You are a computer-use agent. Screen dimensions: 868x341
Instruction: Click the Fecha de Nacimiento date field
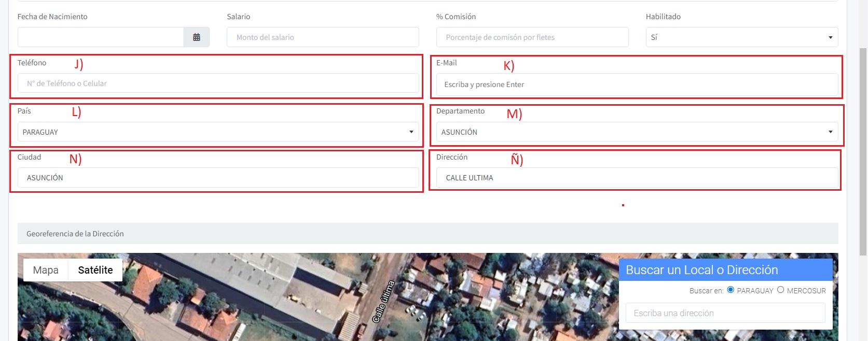coord(101,37)
